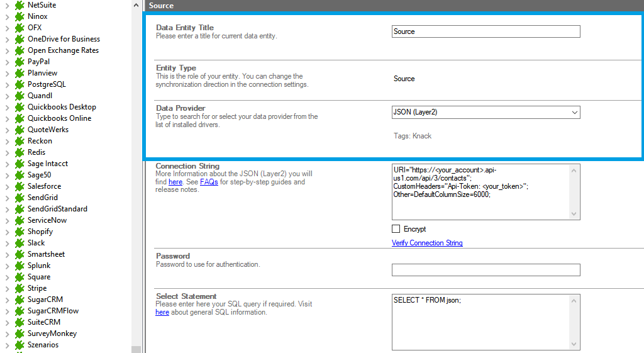Click the NetSuite connector icon
This screenshot has width=644, height=353.
pos(19,5)
